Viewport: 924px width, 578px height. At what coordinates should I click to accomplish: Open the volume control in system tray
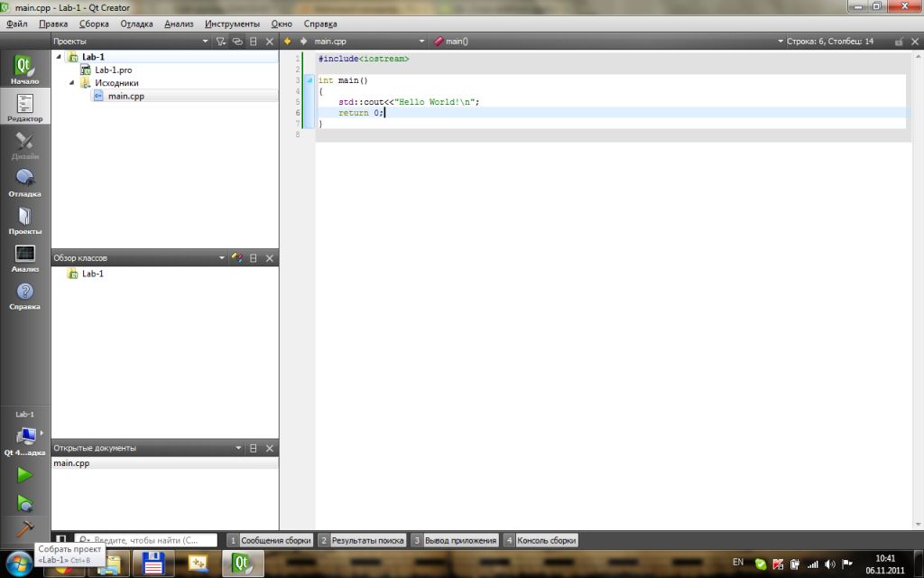click(x=830, y=564)
